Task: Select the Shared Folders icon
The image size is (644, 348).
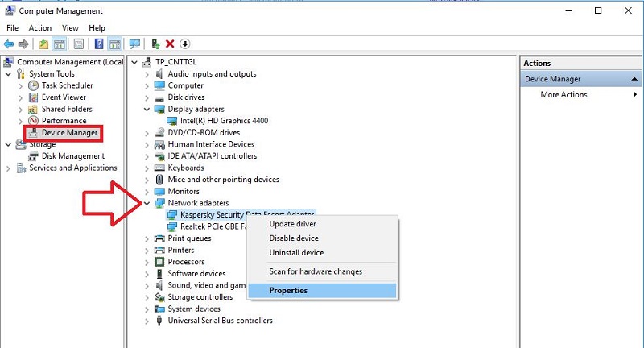Action: point(33,110)
